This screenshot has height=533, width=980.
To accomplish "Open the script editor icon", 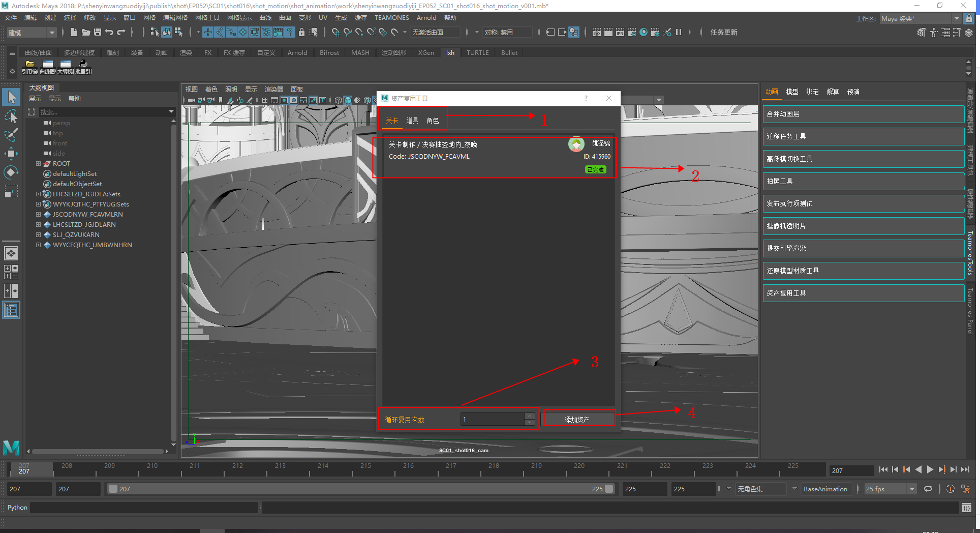I will [x=966, y=508].
